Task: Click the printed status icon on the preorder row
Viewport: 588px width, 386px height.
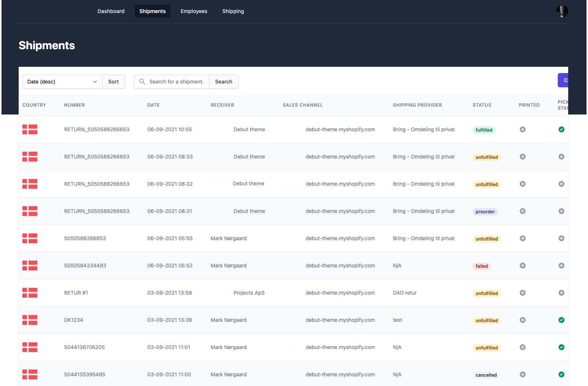Action: point(523,211)
